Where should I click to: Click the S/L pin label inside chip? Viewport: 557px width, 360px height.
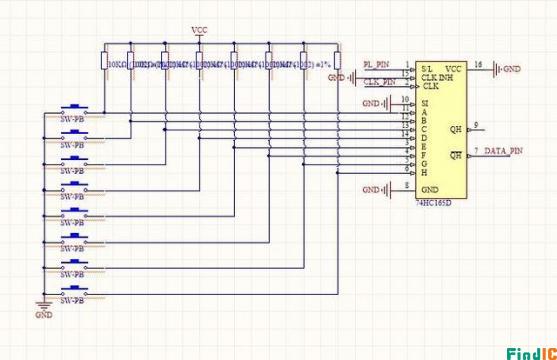[x=427, y=69]
